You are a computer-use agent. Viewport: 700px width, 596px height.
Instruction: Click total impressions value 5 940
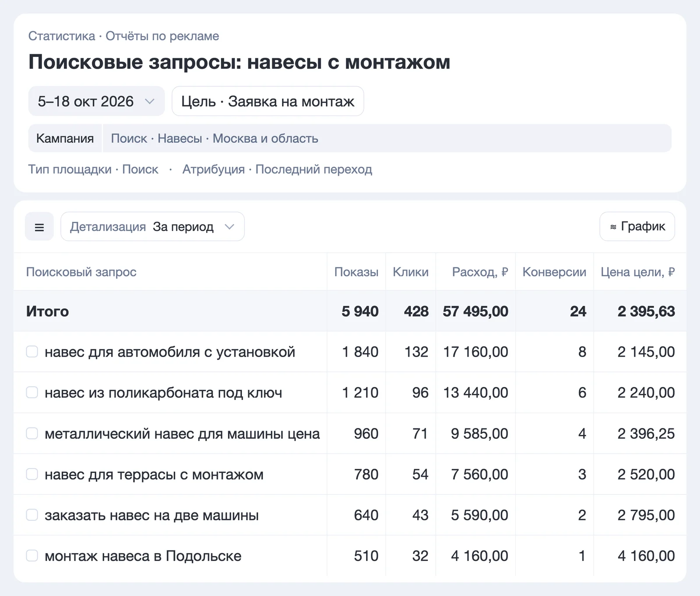[360, 311]
